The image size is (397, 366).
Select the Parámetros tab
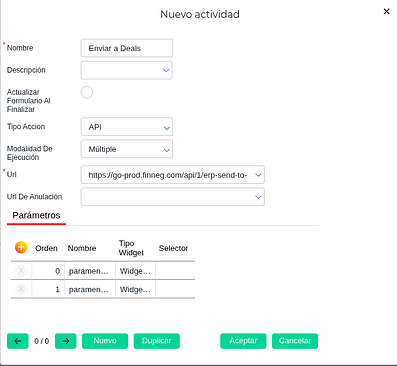(x=36, y=216)
